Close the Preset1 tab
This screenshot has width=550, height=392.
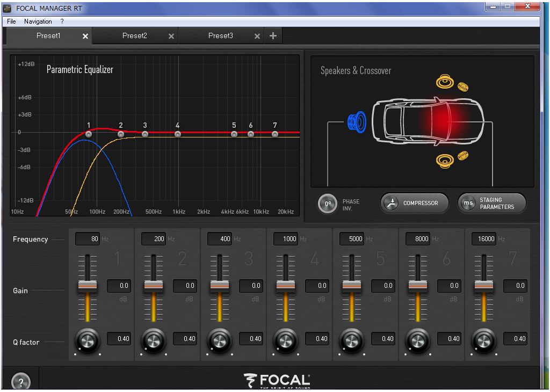point(85,36)
